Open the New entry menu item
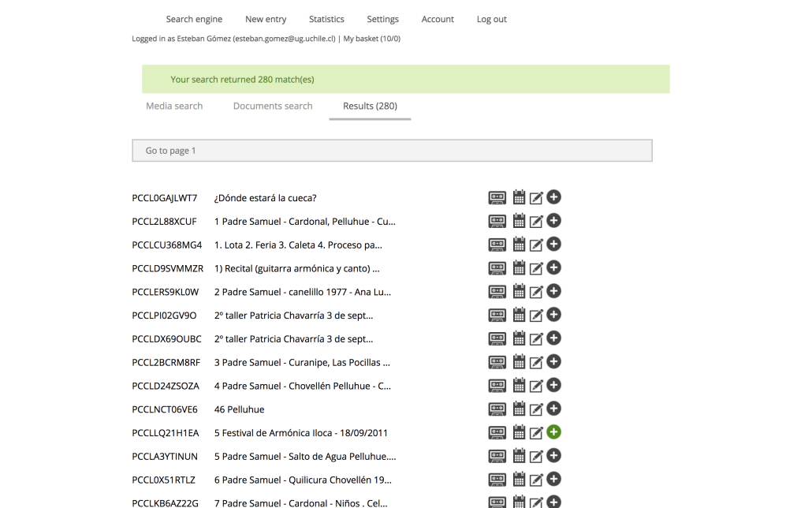Screen dimensions: 812x508 (266, 19)
